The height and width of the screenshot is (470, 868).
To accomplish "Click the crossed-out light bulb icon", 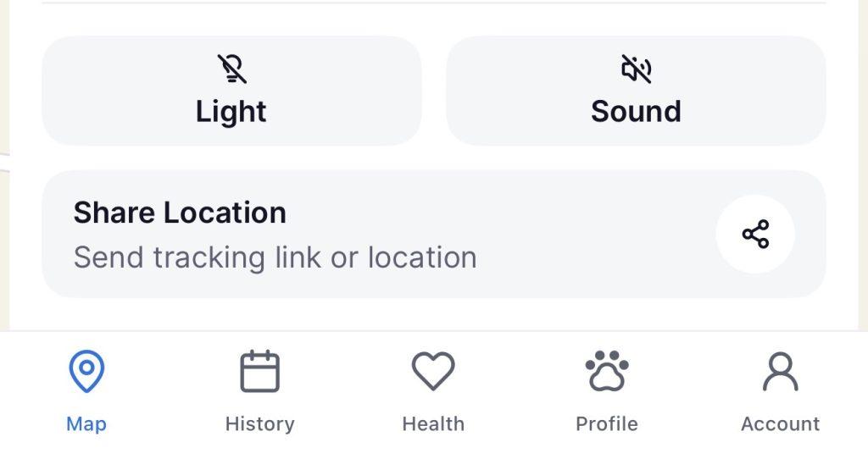I will pyautogui.click(x=231, y=69).
